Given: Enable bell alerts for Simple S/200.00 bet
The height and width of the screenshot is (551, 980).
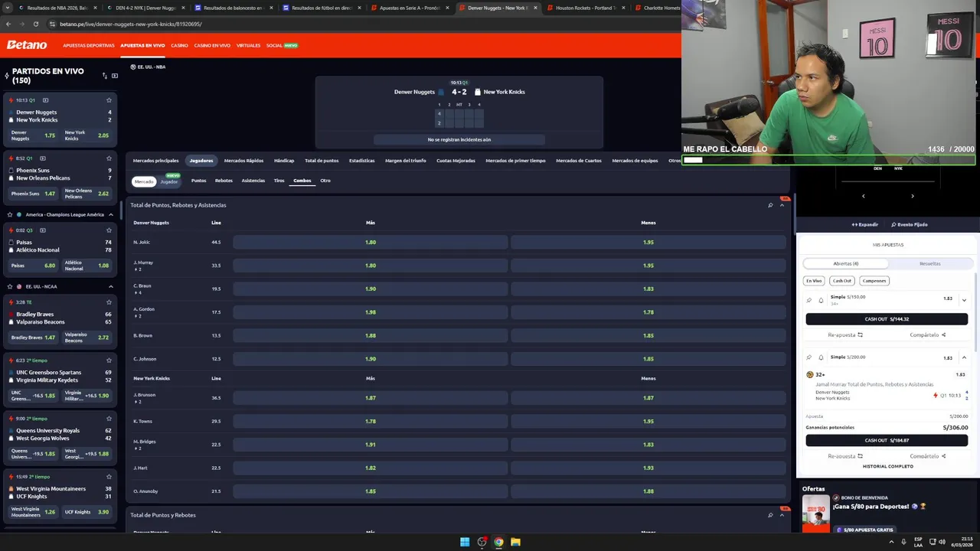Looking at the screenshot, I should pyautogui.click(x=821, y=357).
